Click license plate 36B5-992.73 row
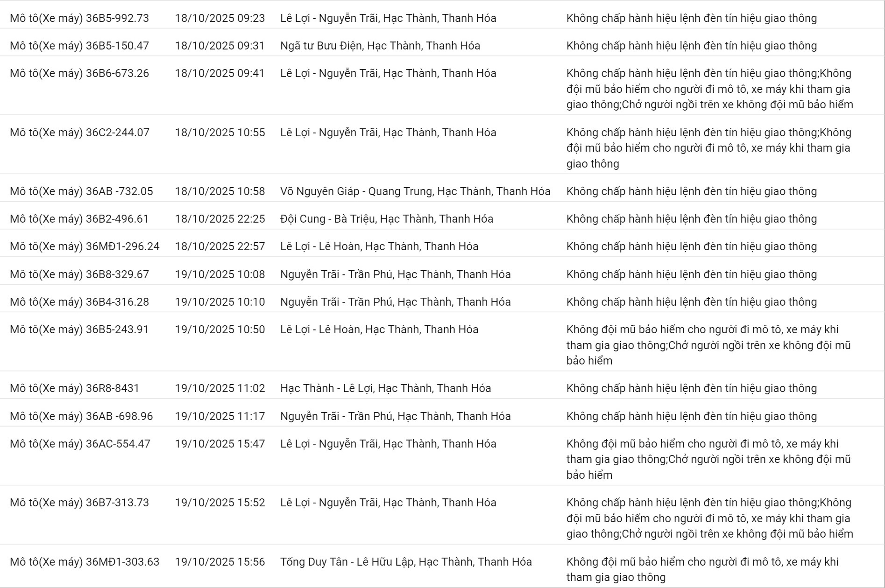Viewport: 885px width, 588px height. pos(79,18)
